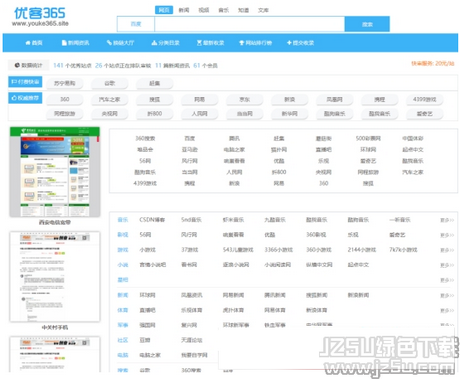Viewport: 460px width, 379px height.
Task: Open 亚马逊 in the site grid
Action: coord(190,150)
